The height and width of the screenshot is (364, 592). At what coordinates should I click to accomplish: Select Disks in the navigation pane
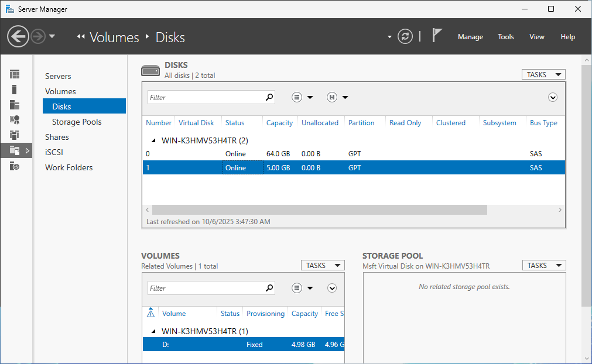point(84,107)
